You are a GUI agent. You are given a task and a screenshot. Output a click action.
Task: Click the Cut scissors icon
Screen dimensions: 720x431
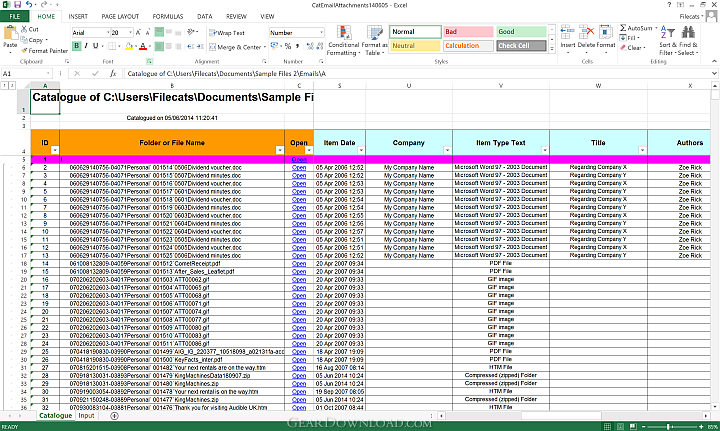coord(24,29)
